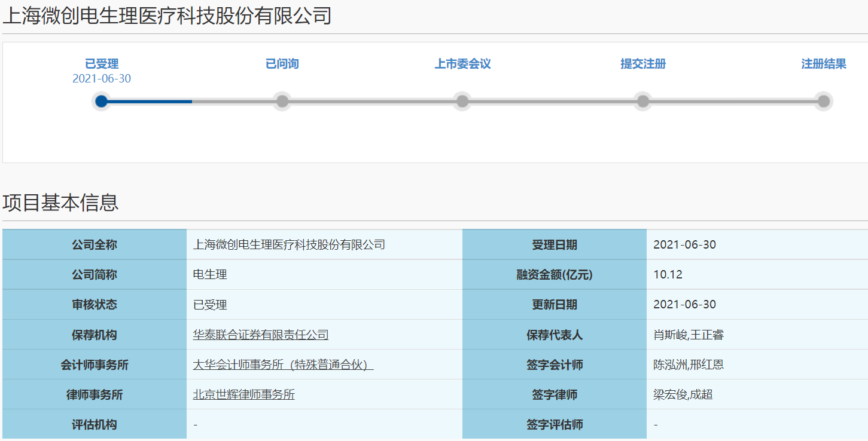Click the 上市委会议 stage marker dot
This screenshot has height=441, width=868.
point(462,101)
